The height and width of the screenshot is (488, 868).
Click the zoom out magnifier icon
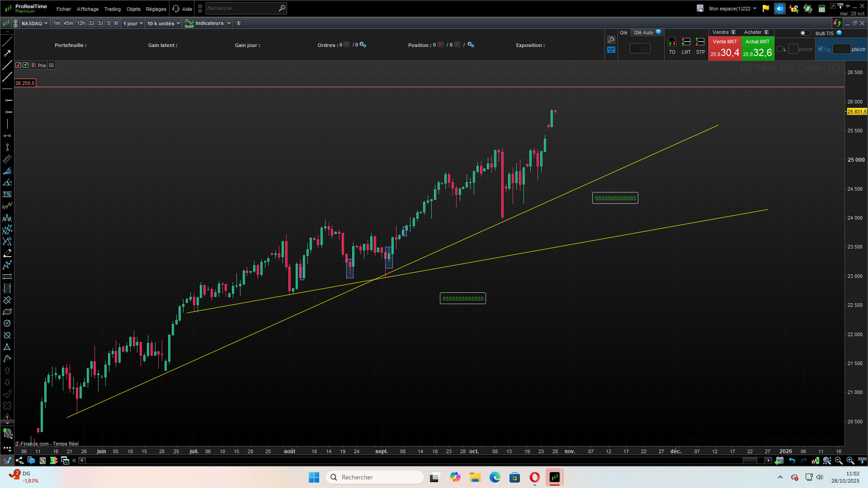point(839,460)
